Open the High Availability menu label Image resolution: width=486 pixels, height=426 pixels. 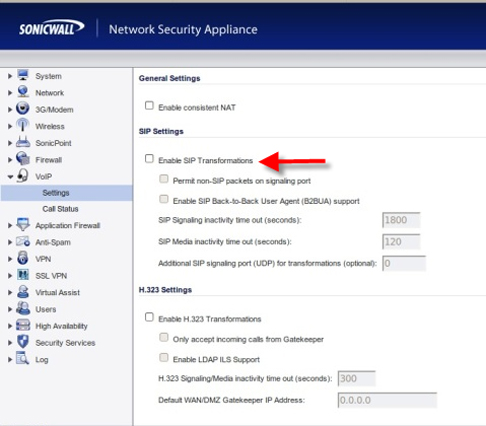point(62,326)
